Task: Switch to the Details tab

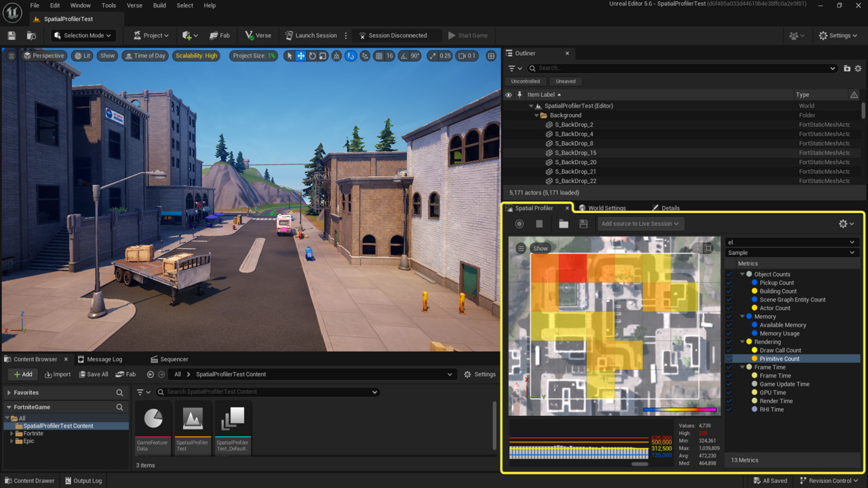Action: point(666,208)
